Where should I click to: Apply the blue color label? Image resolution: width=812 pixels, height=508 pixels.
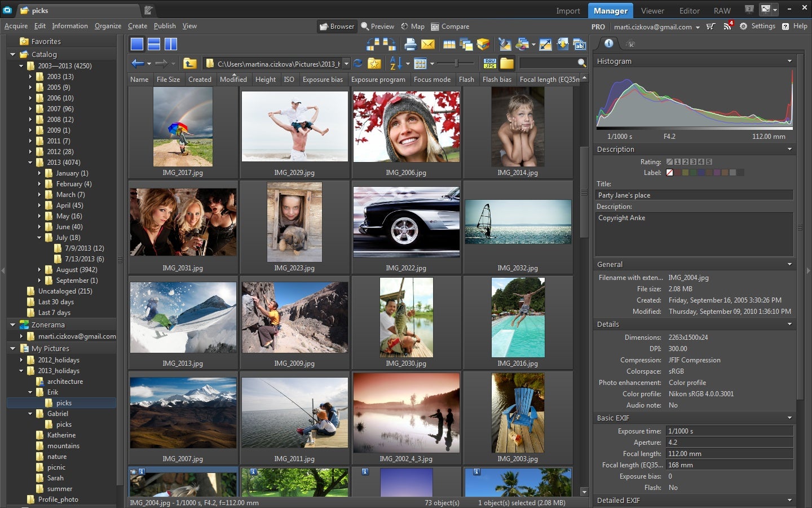701,173
